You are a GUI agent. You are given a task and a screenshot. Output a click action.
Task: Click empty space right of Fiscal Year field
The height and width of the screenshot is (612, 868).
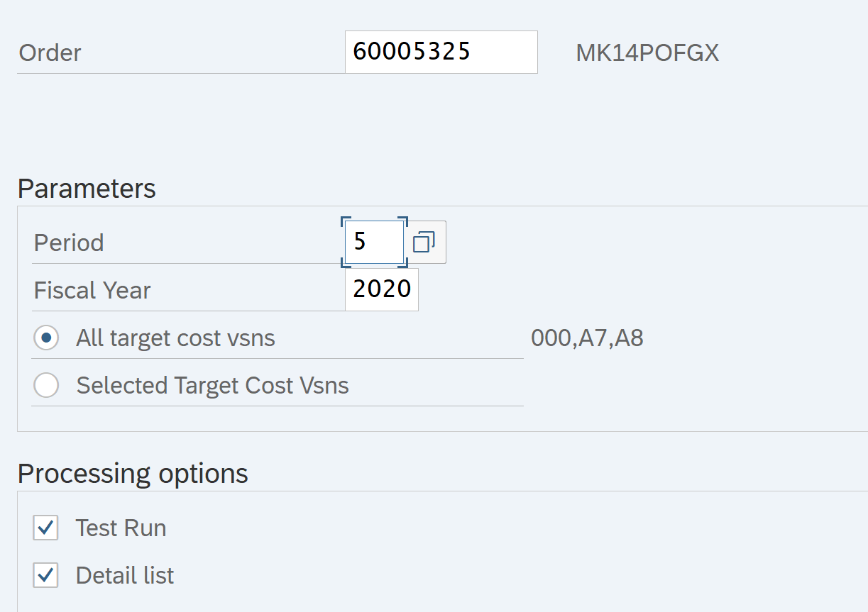[603, 290]
